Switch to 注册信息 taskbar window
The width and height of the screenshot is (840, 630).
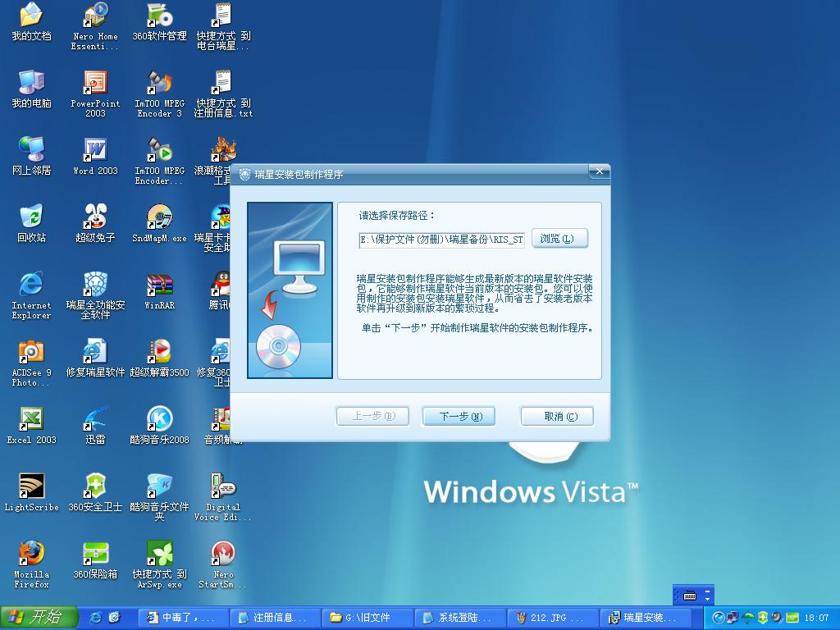tap(276, 618)
